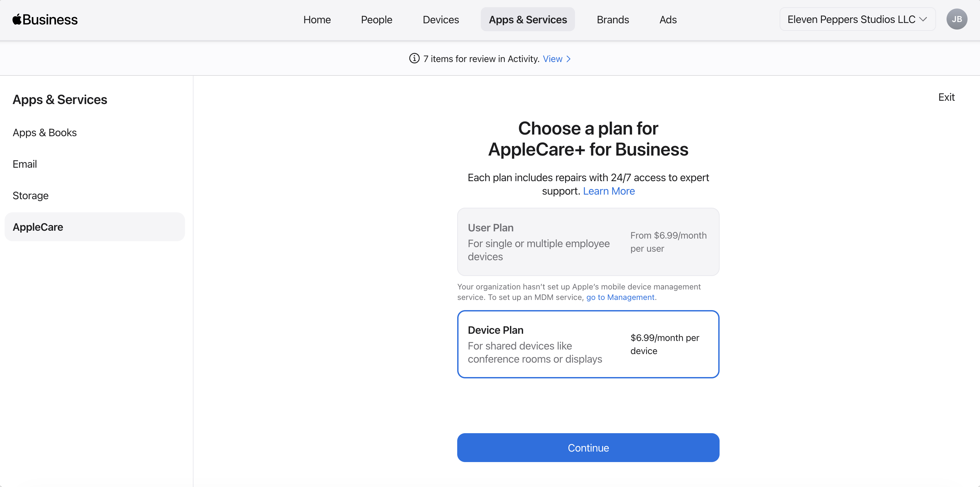Switch to the Devices tab

pyautogui.click(x=440, y=19)
